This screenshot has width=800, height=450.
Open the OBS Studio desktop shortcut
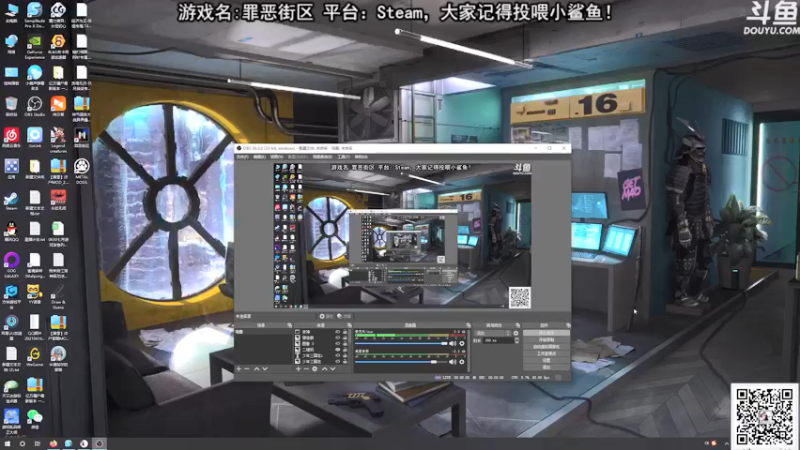pos(35,105)
